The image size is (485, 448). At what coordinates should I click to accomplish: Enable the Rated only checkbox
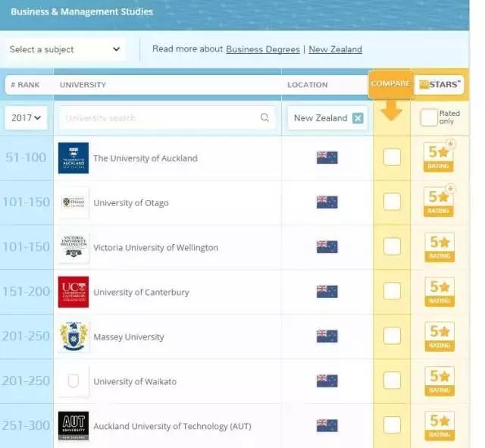(429, 117)
